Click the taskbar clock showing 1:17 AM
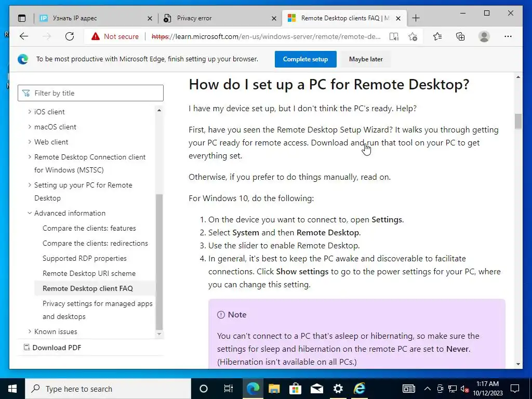 tap(487, 389)
